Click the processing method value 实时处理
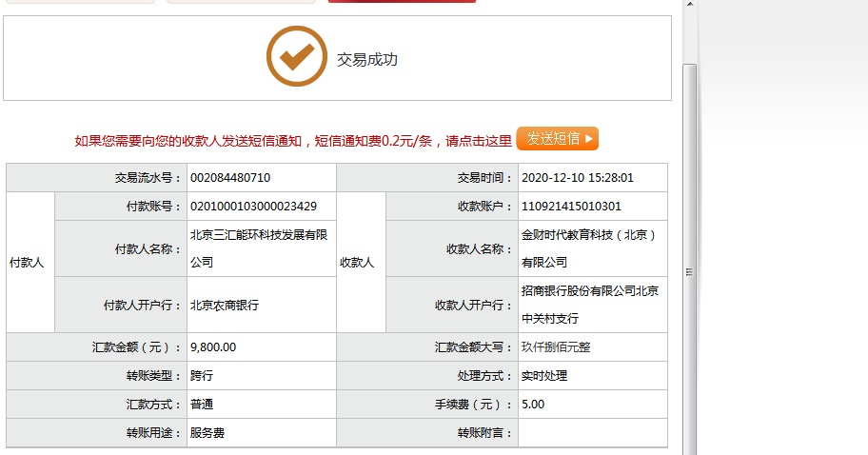This screenshot has height=455, width=868. (x=543, y=376)
